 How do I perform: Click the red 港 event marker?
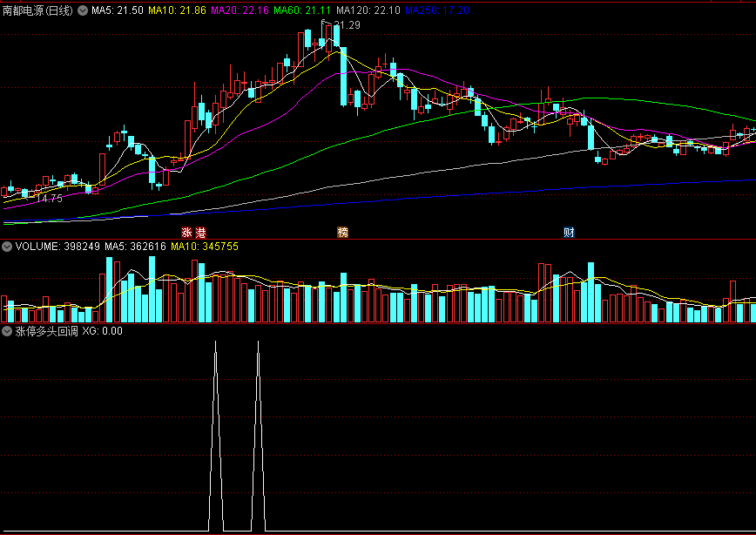click(x=201, y=233)
